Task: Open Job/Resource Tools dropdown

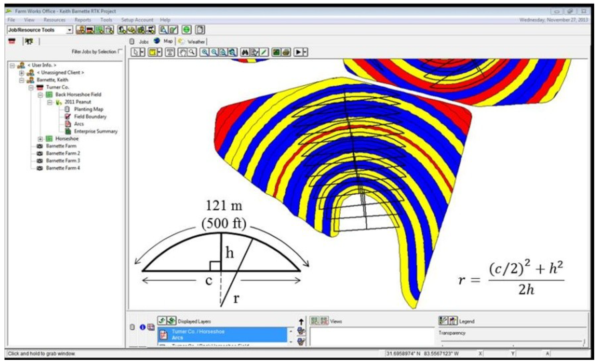Action: click(x=69, y=30)
